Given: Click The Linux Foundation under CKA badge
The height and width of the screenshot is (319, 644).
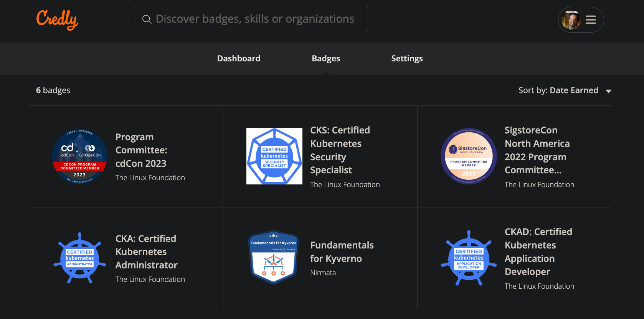Looking at the screenshot, I should [x=150, y=279].
